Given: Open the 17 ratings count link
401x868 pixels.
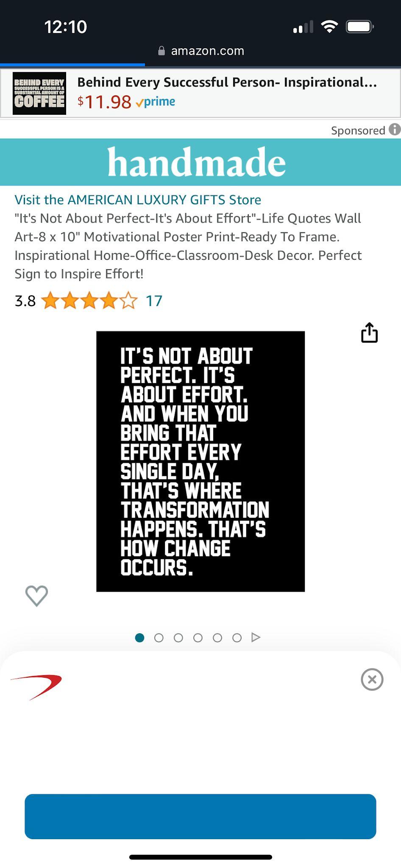Looking at the screenshot, I should coord(154,301).
